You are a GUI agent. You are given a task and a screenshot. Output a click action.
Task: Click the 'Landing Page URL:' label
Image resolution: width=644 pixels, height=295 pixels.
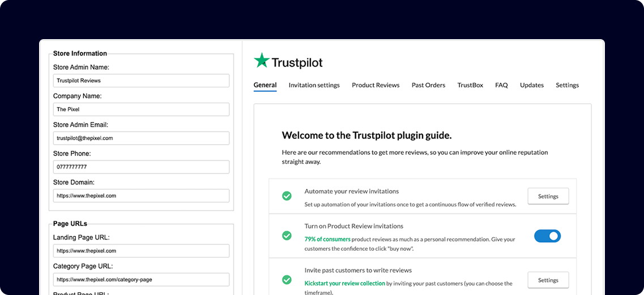[82, 237]
